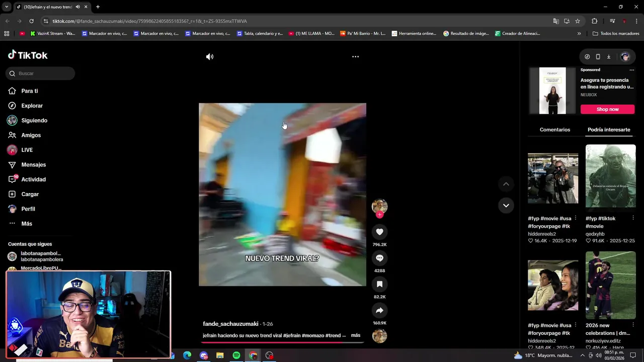Open the video options three-dot menu
Viewport: 644px width, 362px height.
(x=355, y=57)
